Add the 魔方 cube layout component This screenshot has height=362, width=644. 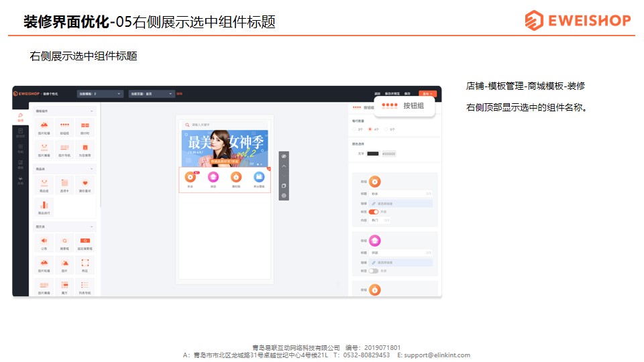(64, 287)
